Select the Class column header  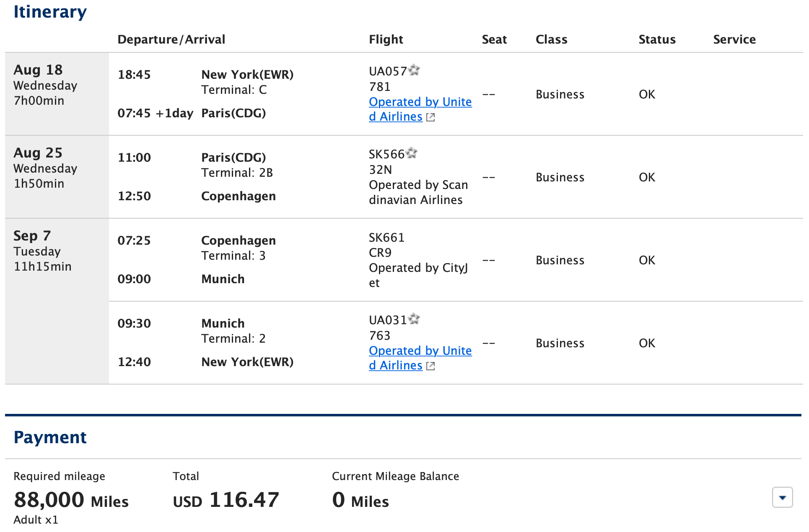[x=551, y=39]
